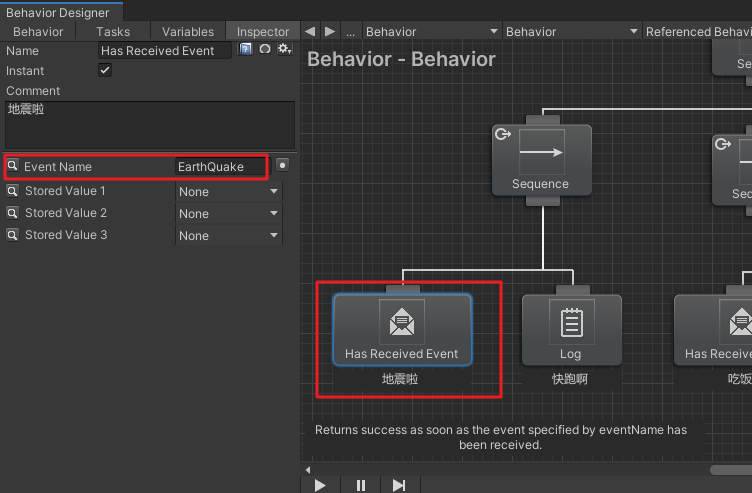Toggle the Event Name shared-variable dot button
752x493 pixels.
pyautogui.click(x=282, y=165)
